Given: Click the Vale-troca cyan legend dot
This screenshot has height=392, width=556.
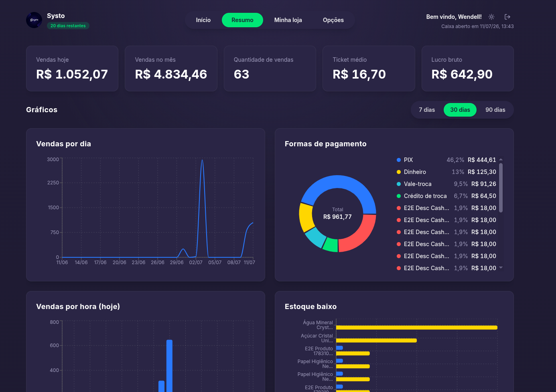Looking at the screenshot, I should [x=399, y=184].
